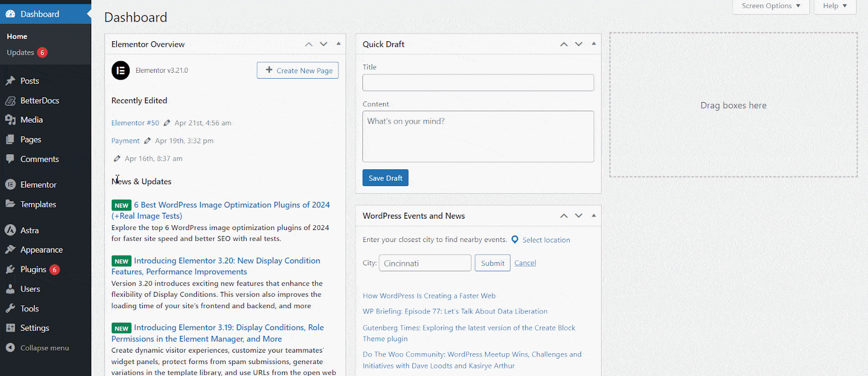Collapse the Elementor Overview panel

tap(339, 43)
